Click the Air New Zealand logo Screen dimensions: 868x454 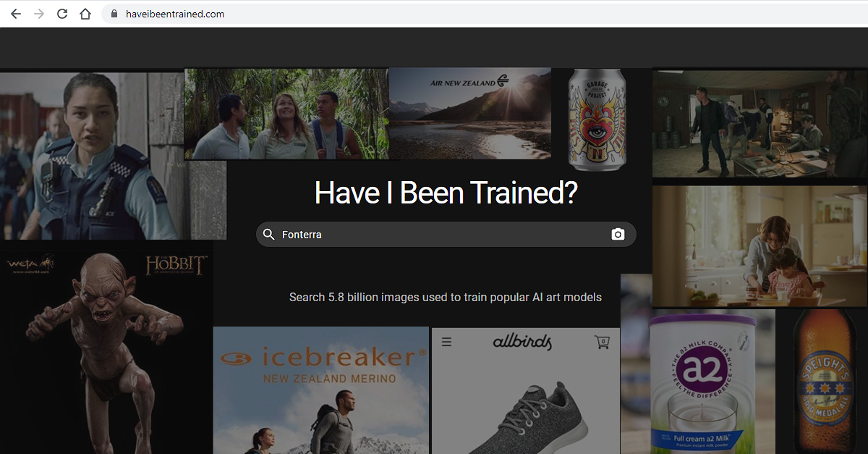[x=469, y=82]
